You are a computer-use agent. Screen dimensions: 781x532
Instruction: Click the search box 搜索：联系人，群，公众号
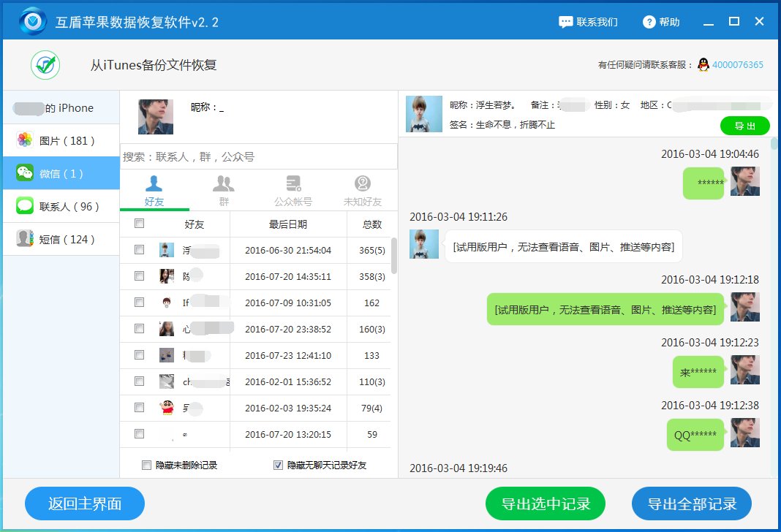259,157
